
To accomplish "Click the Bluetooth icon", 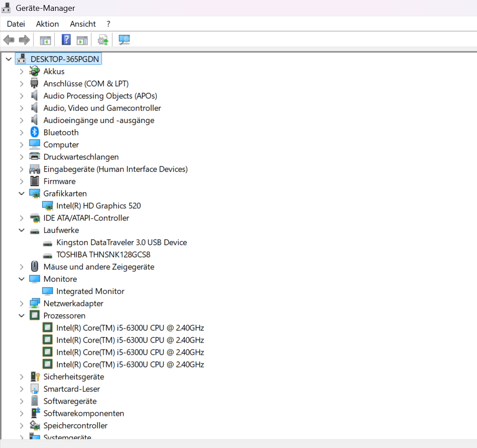I will (x=34, y=132).
